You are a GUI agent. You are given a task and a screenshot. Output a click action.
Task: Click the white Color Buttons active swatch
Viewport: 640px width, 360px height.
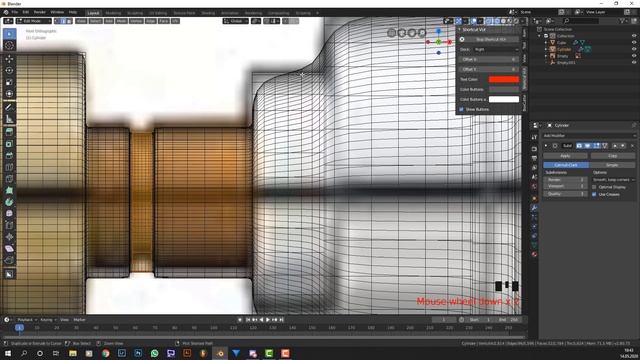click(x=504, y=99)
